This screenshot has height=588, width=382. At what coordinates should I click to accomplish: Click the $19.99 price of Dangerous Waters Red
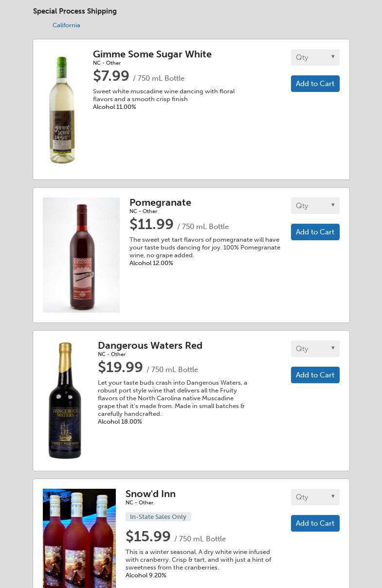[120, 367]
